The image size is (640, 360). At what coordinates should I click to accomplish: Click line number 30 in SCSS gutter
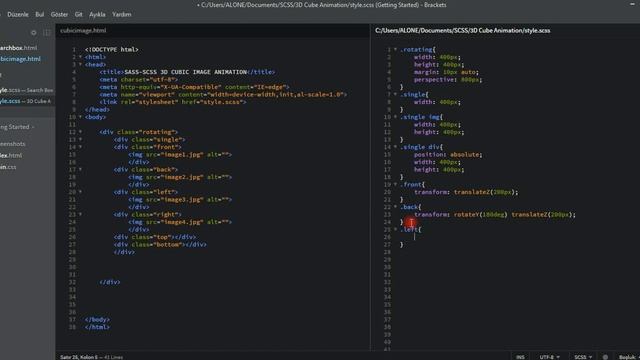pos(387,267)
